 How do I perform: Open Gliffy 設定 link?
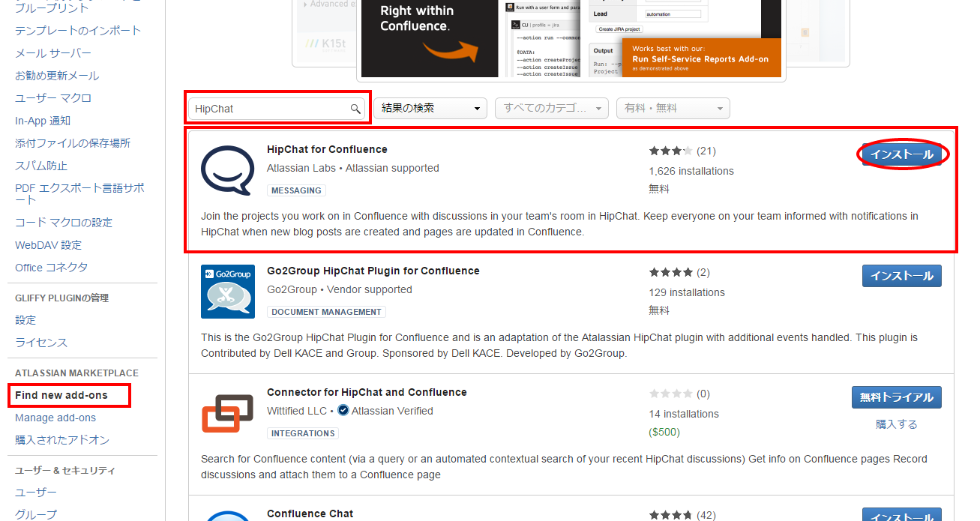[25, 320]
